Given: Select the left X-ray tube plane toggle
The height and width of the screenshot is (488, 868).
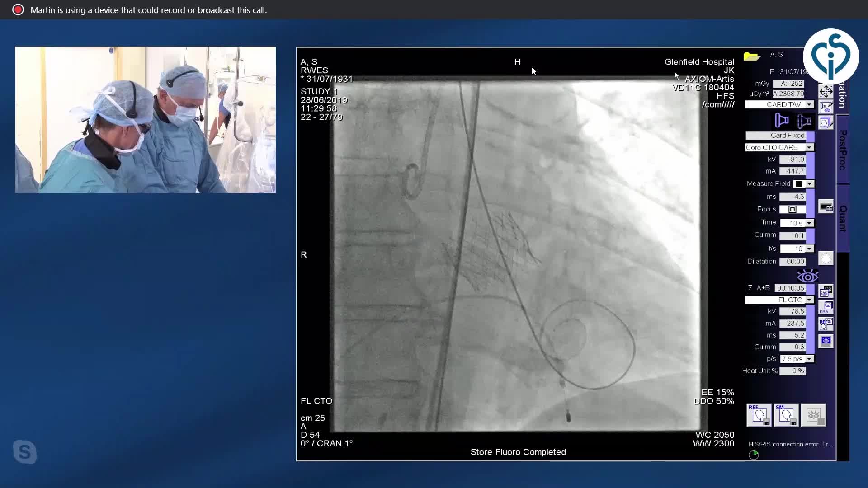Looking at the screenshot, I should tap(782, 121).
